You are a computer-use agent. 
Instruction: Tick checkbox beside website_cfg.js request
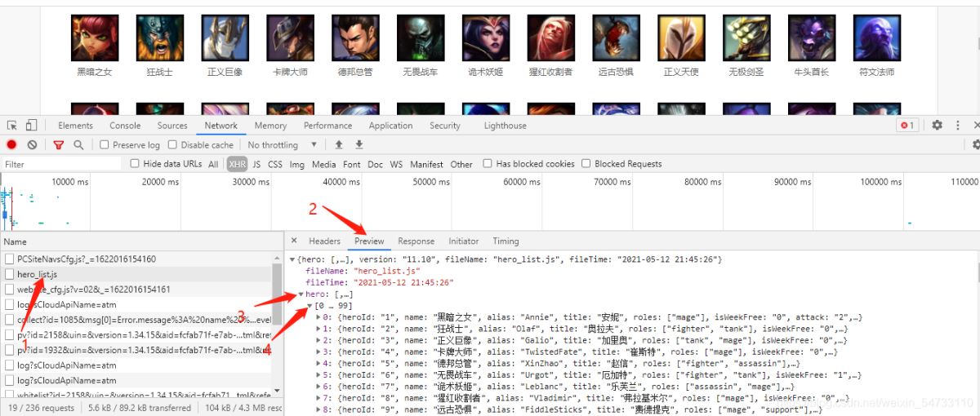click(10, 290)
